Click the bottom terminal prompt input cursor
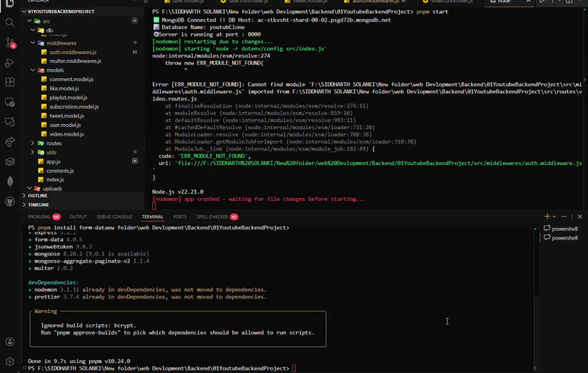The height and width of the screenshot is (373, 588). tap(294, 368)
